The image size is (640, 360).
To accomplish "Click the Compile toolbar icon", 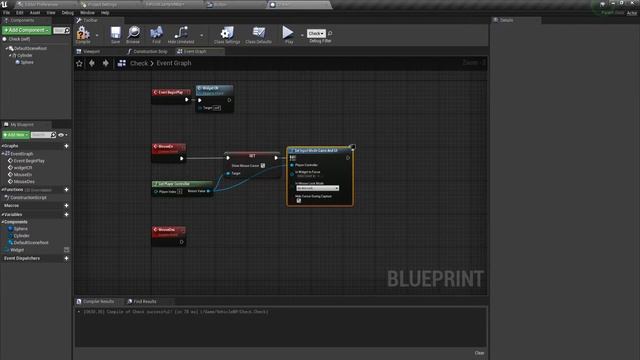I will coord(83,34).
